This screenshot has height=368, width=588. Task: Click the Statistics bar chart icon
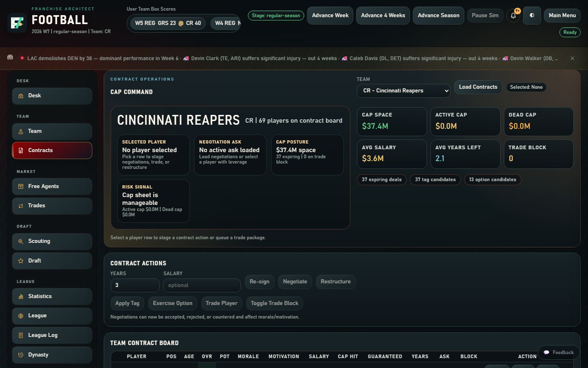pyautogui.click(x=21, y=296)
